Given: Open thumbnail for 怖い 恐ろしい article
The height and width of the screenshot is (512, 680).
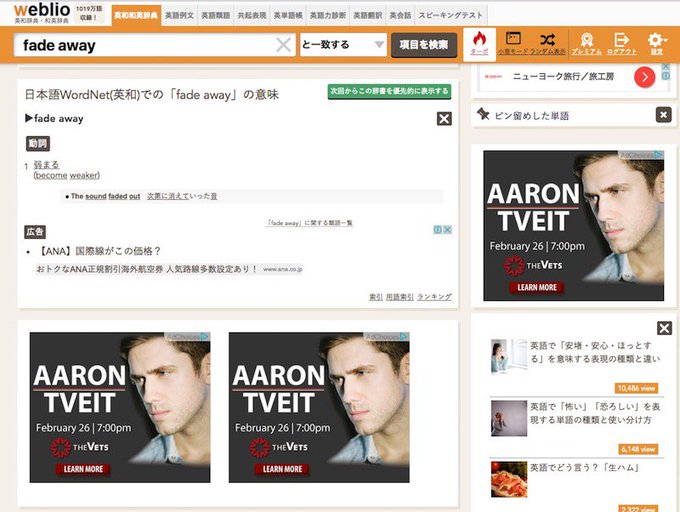Looking at the screenshot, I should (x=509, y=418).
